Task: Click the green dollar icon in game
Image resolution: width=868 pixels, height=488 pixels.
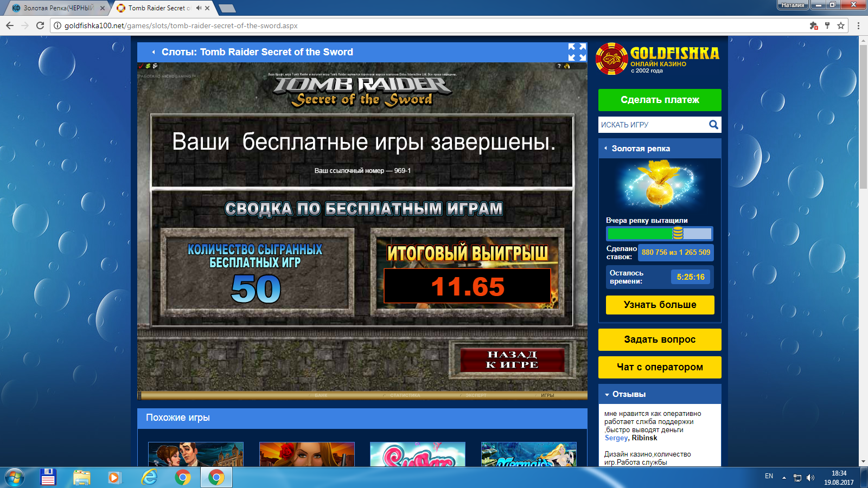Action: 148,66
